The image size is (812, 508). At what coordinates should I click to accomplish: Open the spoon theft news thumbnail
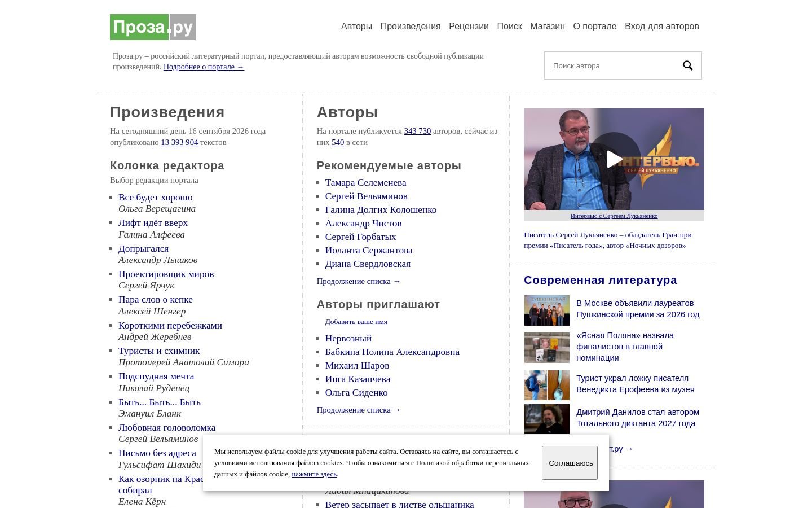click(547, 385)
